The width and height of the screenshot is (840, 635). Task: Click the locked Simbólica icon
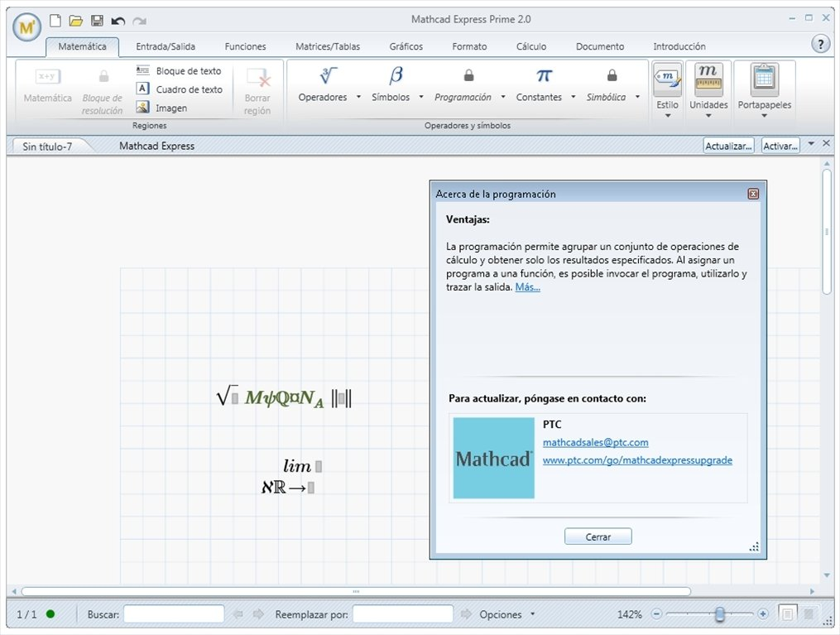pyautogui.click(x=612, y=75)
